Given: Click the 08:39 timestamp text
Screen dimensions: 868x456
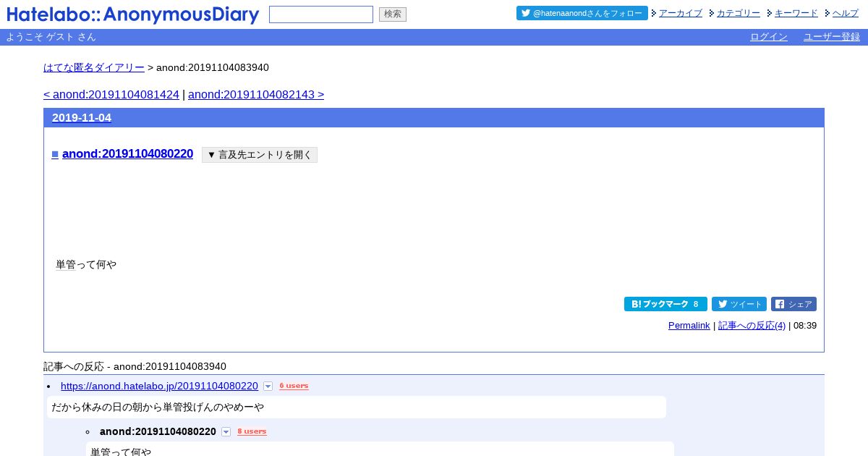Looking at the screenshot, I should pos(805,326).
